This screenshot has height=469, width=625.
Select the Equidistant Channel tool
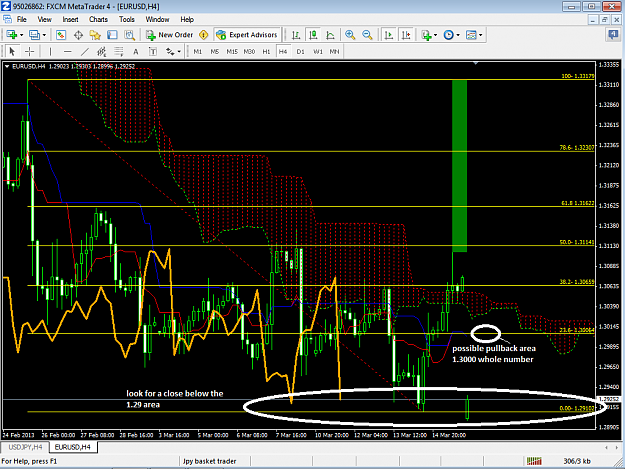[x=102, y=51]
